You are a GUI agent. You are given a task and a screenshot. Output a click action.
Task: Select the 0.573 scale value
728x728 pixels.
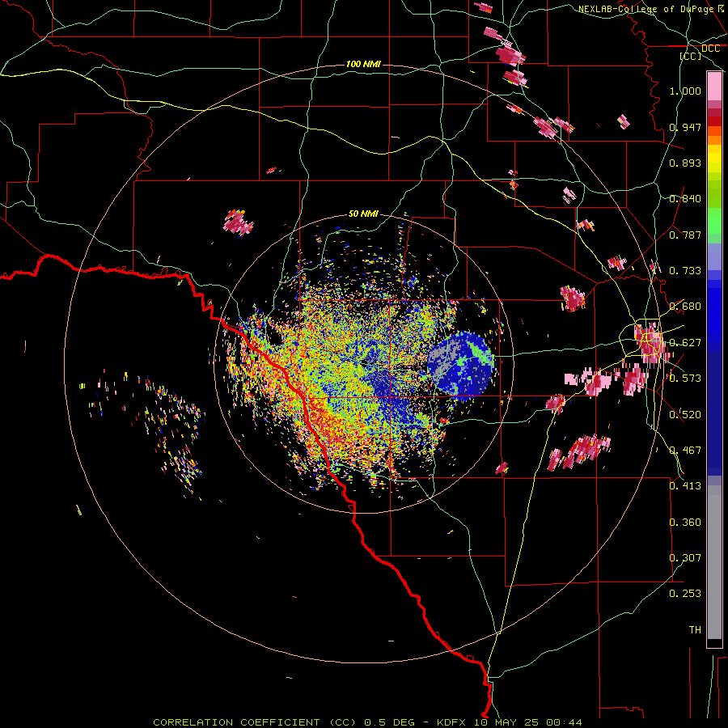(685, 379)
